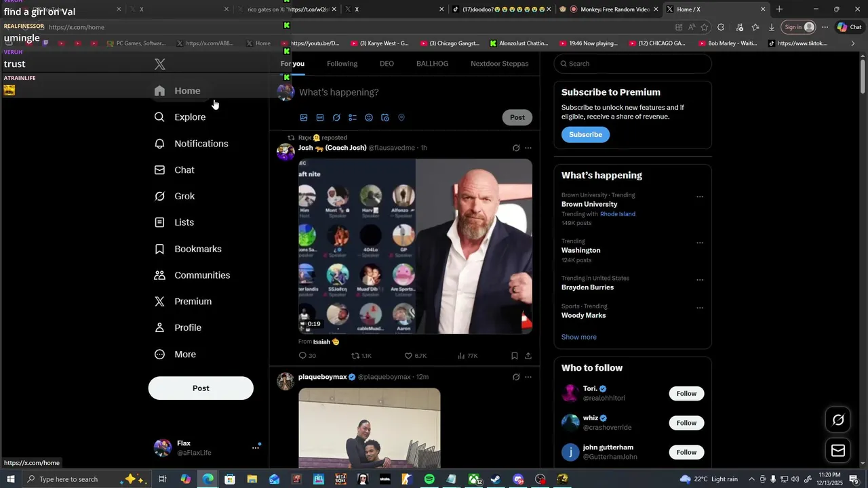The height and width of the screenshot is (488, 868).
Task: Open Lists in the sidebar
Action: (x=174, y=222)
